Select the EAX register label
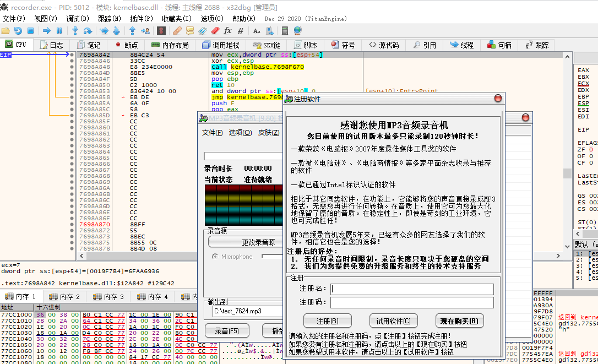Image resolution: width=598 pixels, height=364 pixels. coord(583,70)
